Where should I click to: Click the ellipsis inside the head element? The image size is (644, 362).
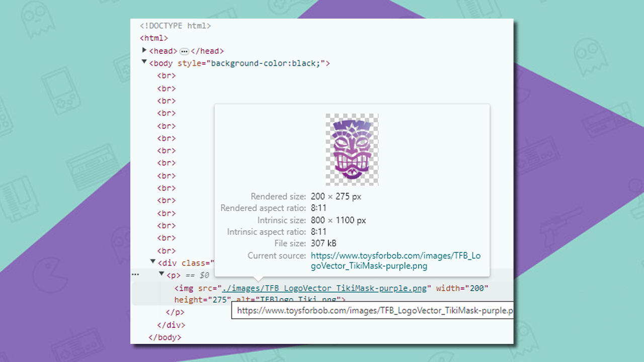[x=184, y=50]
